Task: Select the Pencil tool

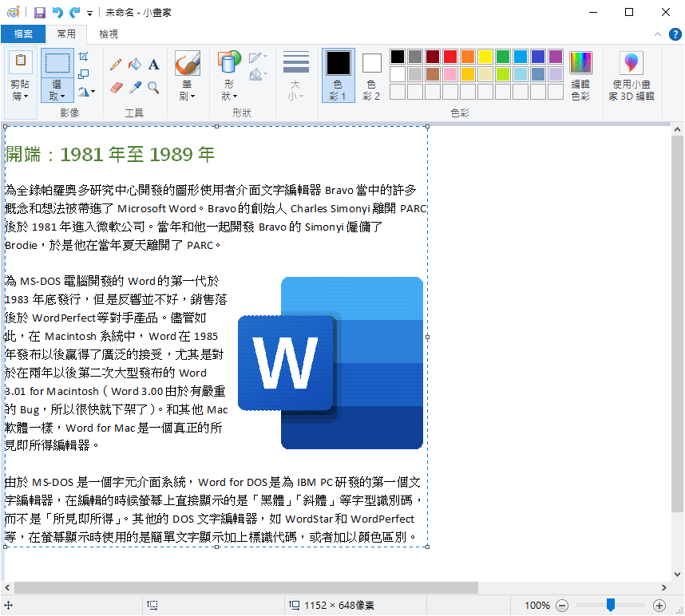Action: click(116, 65)
